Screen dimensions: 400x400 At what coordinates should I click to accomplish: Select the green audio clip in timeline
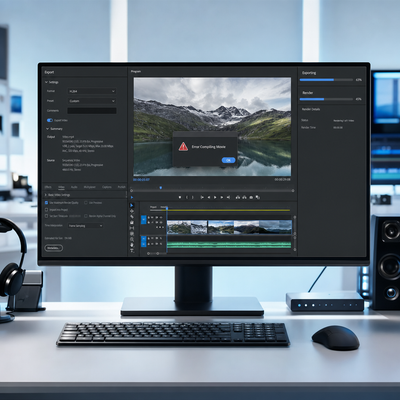point(229,245)
